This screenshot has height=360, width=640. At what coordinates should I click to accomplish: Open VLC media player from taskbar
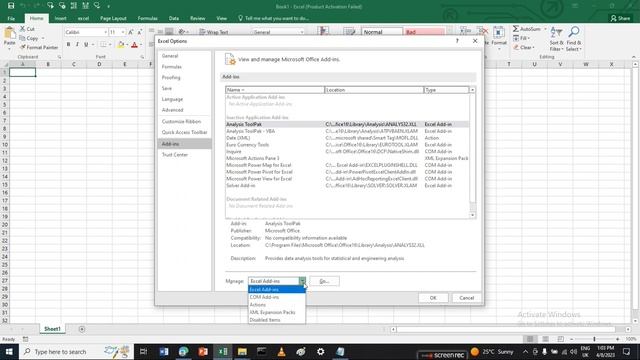[281, 351]
